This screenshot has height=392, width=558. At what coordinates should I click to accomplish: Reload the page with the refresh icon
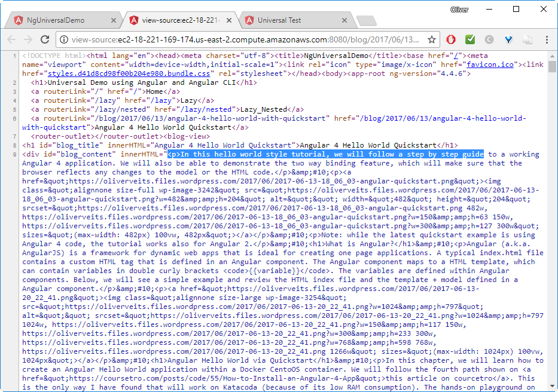coord(45,39)
